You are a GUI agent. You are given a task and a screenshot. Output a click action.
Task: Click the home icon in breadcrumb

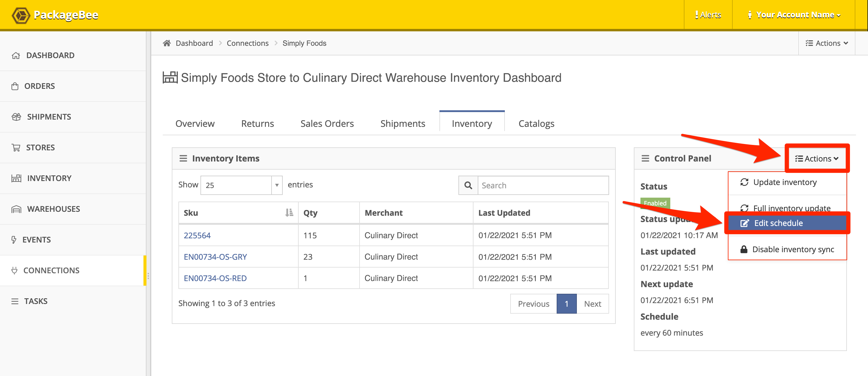[167, 43]
